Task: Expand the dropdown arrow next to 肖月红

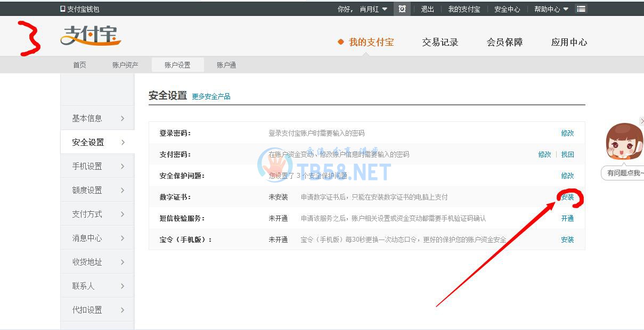Action: click(x=385, y=9)
